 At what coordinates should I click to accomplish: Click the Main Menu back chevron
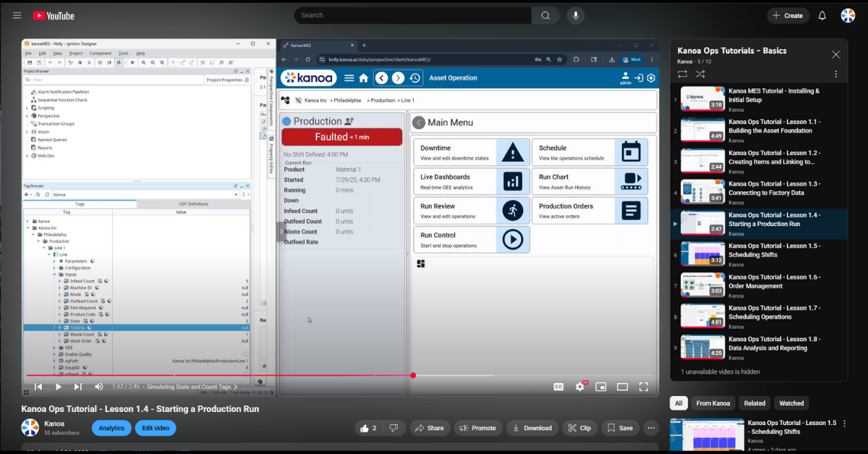click(419, 122)
